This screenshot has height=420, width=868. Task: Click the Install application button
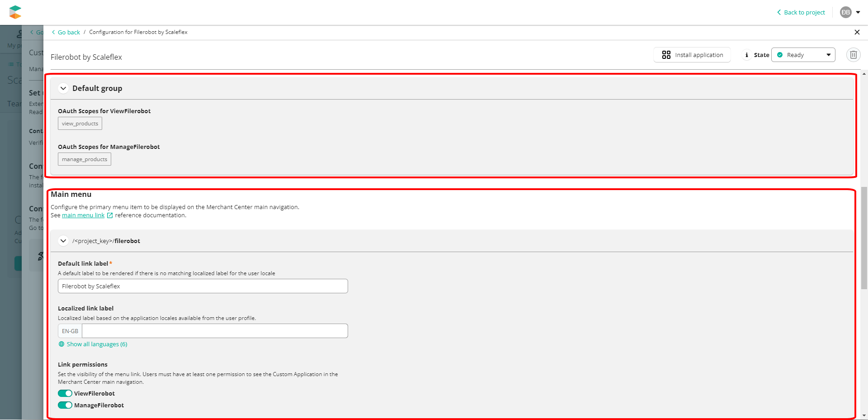click(692, 55)
